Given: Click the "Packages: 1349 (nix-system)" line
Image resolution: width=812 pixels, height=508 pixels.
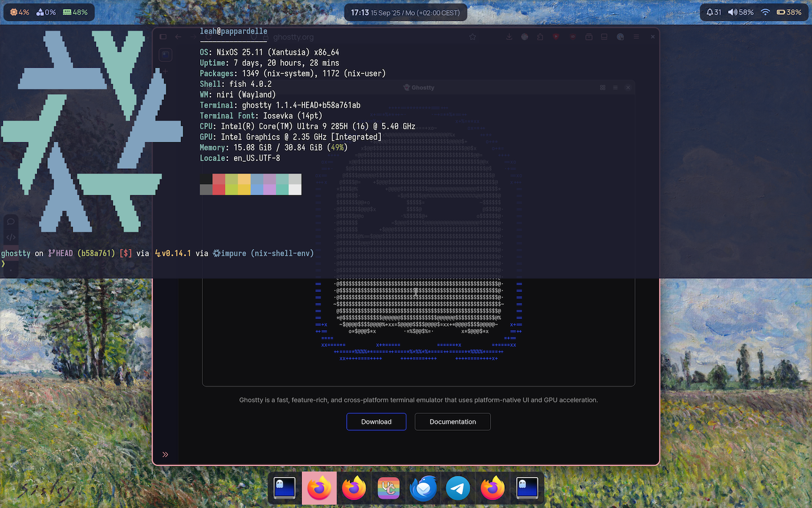Looking at the screenshot, I should tap(293, 73).
